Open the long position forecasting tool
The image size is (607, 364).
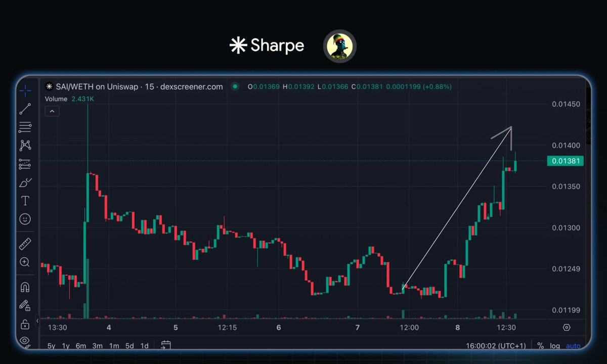tap(25, 164)
